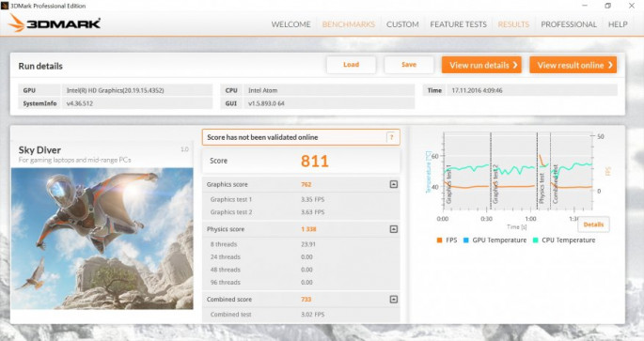The width and height of the screenshot is (644, 341).
Task: Open the validation help question mark
Action: (391, 137)
